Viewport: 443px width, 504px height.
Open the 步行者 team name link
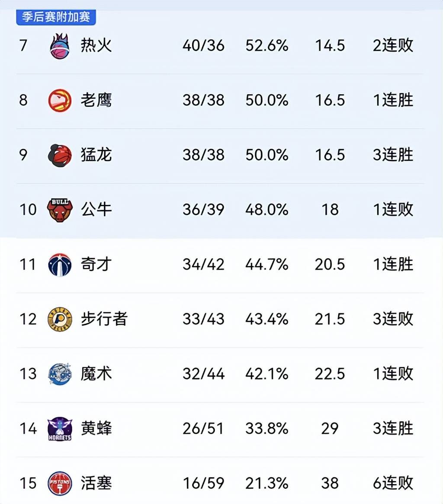(x=104, y=319)
